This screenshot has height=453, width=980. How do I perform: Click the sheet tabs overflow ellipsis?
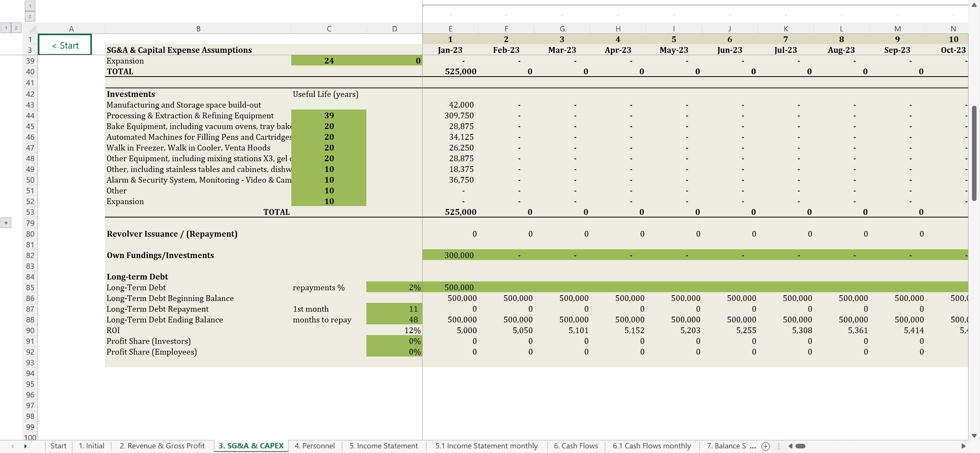click(753, 446)
